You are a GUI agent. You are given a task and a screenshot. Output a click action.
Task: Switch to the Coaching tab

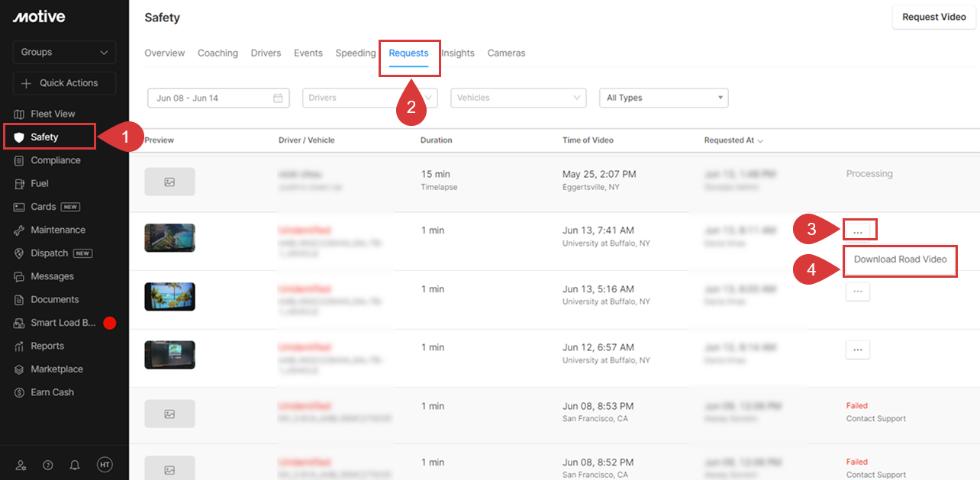(x=218, y=53)
